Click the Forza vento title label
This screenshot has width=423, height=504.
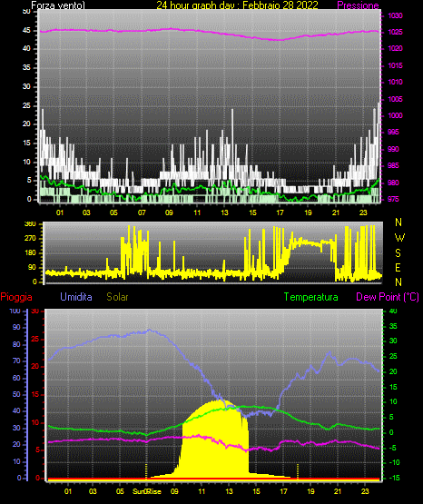[x=58, y=5]
